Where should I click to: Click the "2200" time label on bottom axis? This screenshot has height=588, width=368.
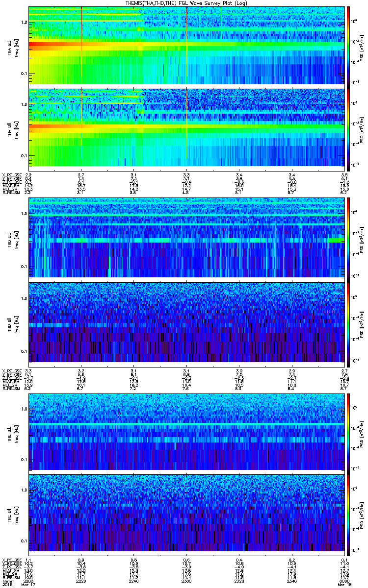[x=28, y=581]
